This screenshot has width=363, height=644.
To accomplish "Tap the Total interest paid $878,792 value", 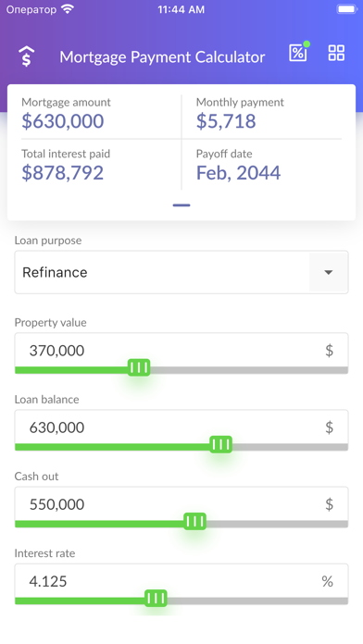I will pos(62,173).
